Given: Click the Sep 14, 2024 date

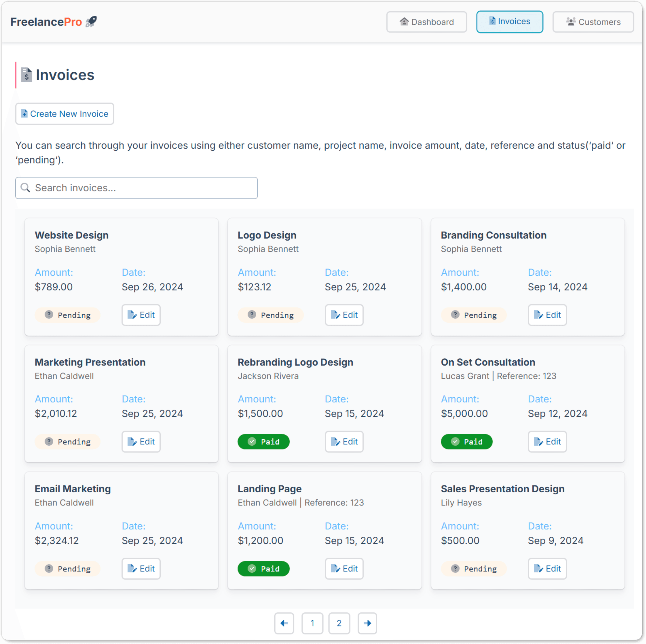Looking at the screenshot, I should point(557,287).
